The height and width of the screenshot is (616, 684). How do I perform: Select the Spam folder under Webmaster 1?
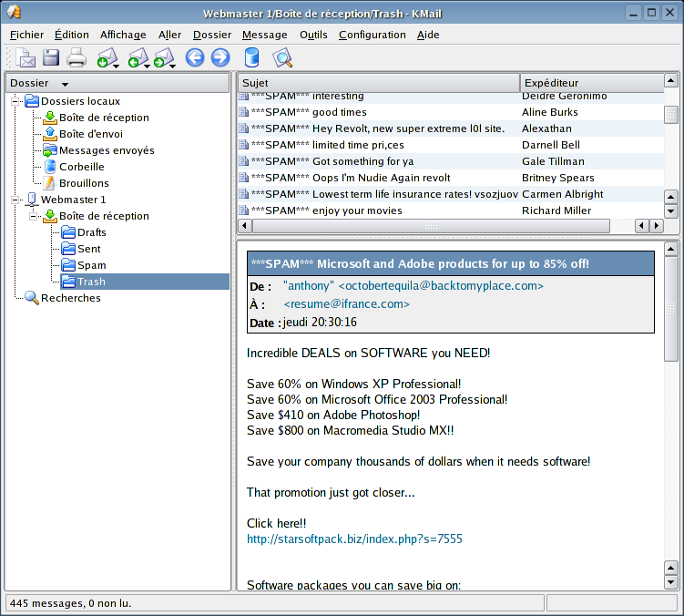pos(91,265)
